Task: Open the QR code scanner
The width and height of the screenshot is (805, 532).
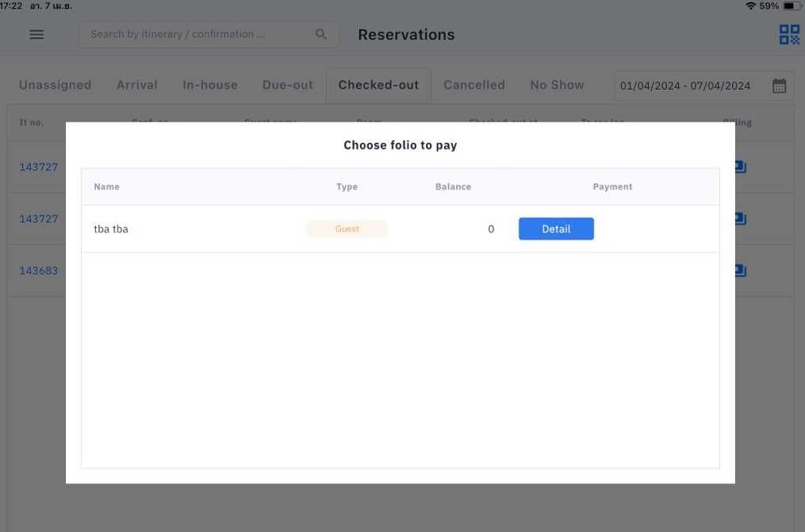Action: pyautogui.click(x=788, y=35)
